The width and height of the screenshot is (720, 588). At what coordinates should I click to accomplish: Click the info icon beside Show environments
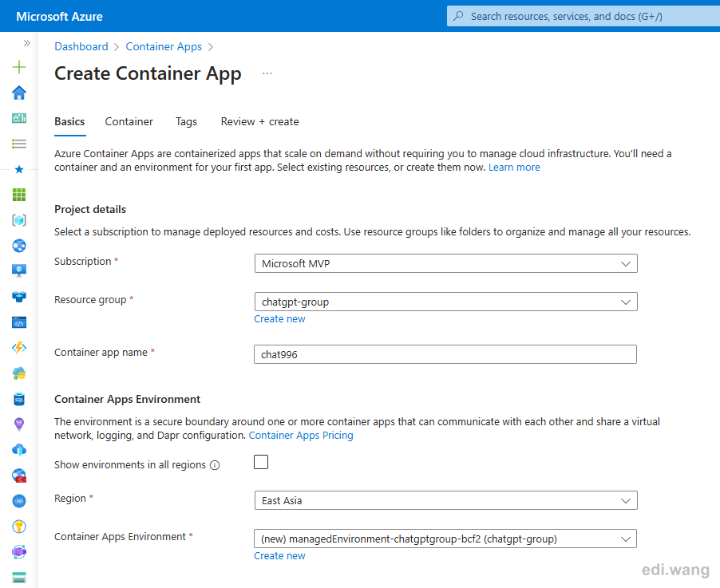point(215,465)
